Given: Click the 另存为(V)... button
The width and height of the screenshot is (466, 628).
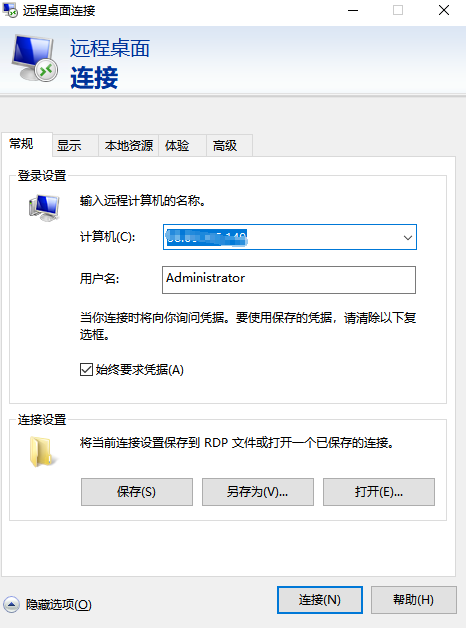Looking at the screenshot, I should tap(258, 492).
